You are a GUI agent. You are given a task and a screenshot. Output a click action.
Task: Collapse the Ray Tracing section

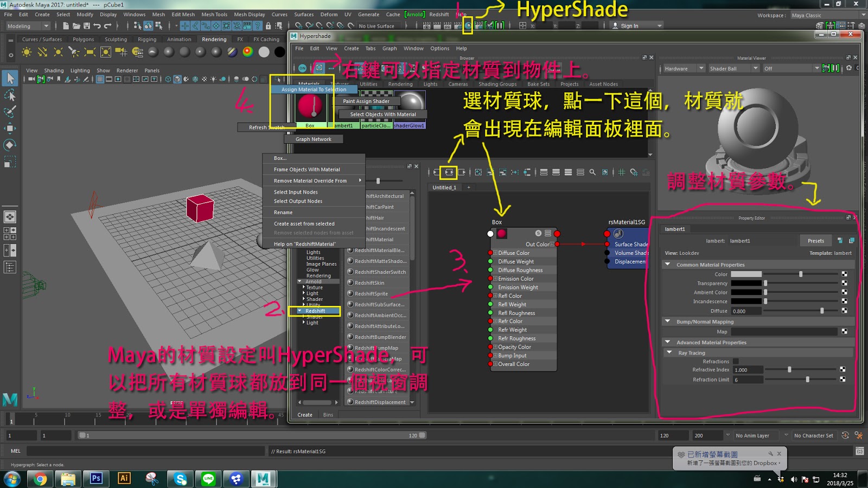pos(669,352)
